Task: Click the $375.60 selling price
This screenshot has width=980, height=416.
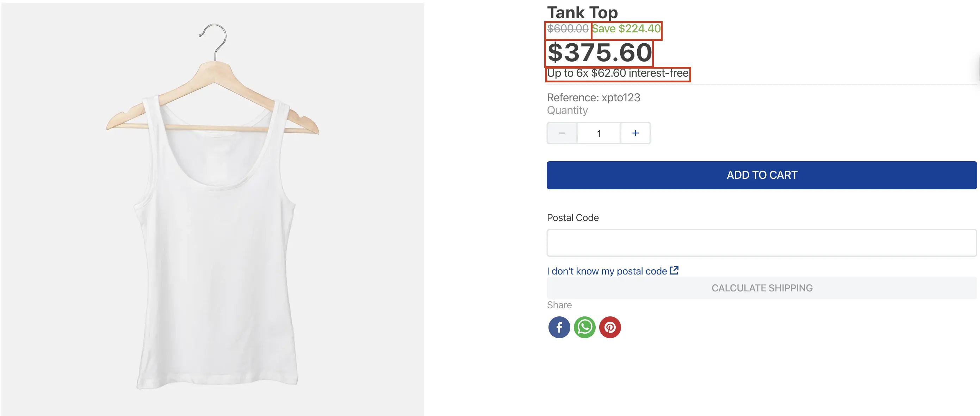Action: [599, 52]
